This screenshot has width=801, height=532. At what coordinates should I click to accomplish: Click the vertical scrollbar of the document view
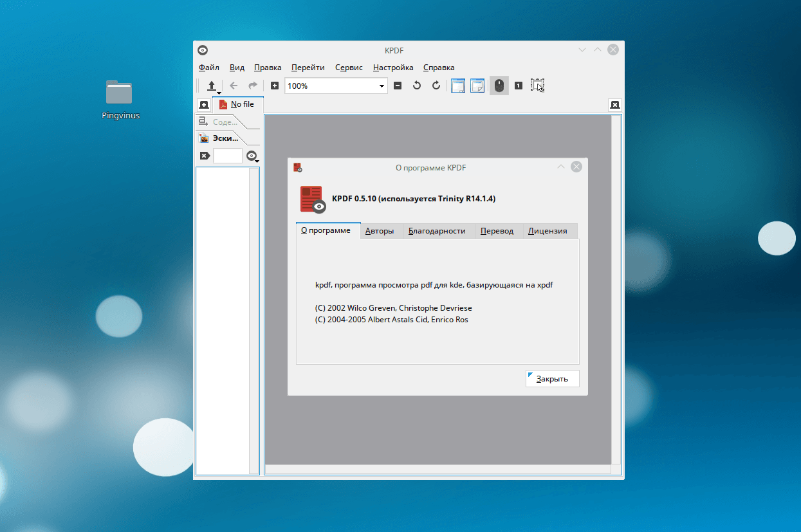tap(616, 289)
